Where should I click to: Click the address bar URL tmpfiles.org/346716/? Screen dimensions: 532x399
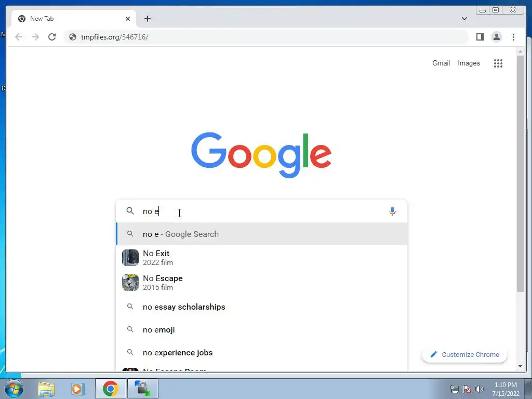(x=114, y=37)
